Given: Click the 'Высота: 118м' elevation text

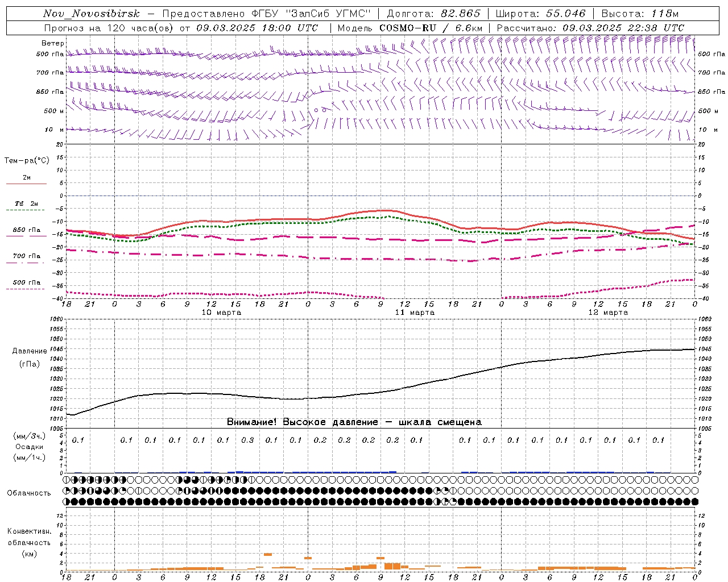Looking at the screenshot, I should coord(640,14).
